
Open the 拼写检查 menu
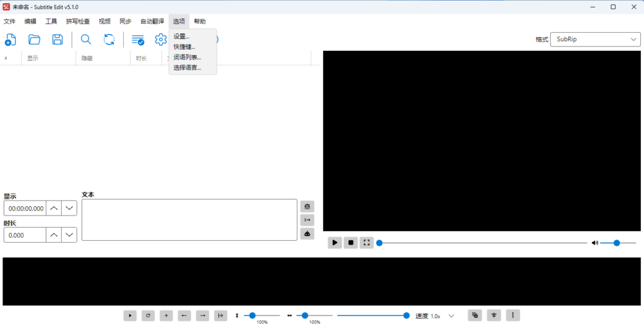tap(78, 21)
